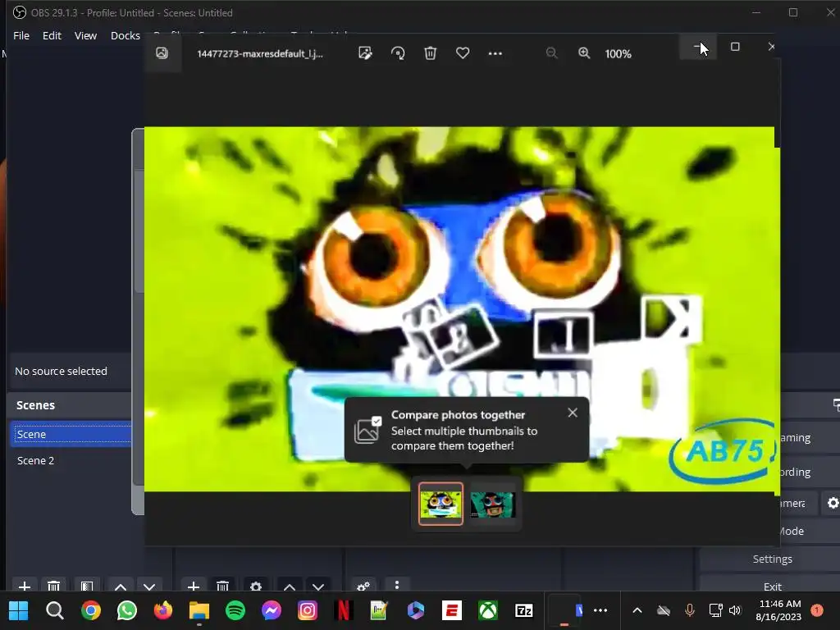Open volume control in system tray

coord(735,610)
